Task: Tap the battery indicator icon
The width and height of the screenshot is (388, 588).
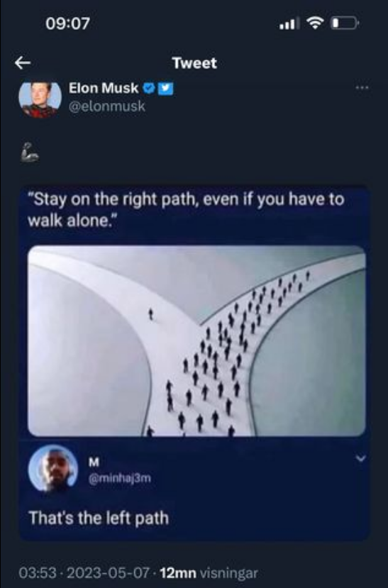Action: coord(345,23)
